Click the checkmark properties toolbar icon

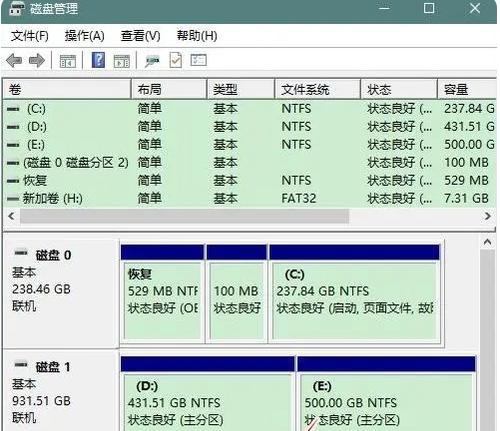click(x=176, y=60)
